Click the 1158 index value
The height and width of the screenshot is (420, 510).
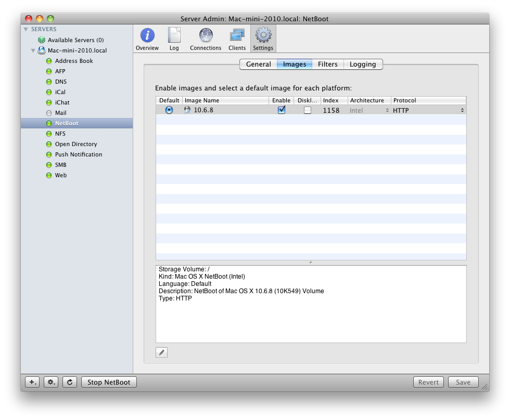coord(331,110)
